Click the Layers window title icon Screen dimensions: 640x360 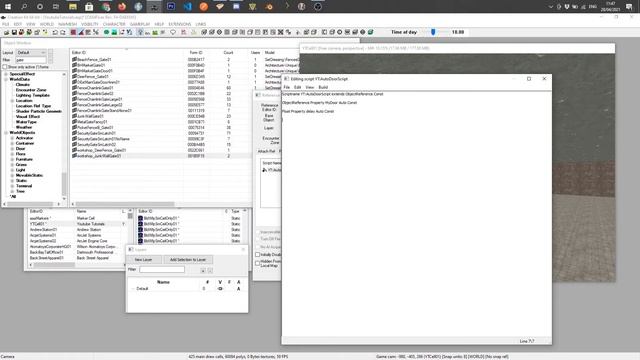click(131, 249)
